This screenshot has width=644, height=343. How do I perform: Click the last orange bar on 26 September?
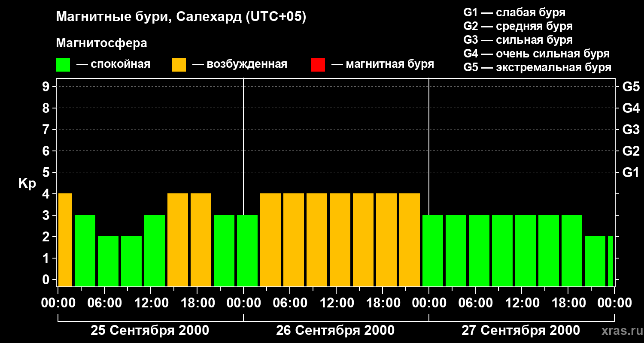pos(410,240)
